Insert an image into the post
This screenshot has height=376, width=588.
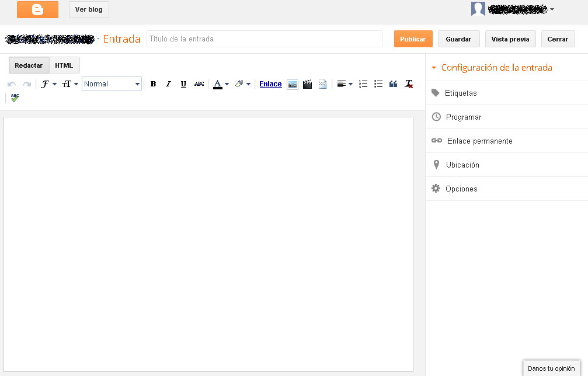click(293, 84)
